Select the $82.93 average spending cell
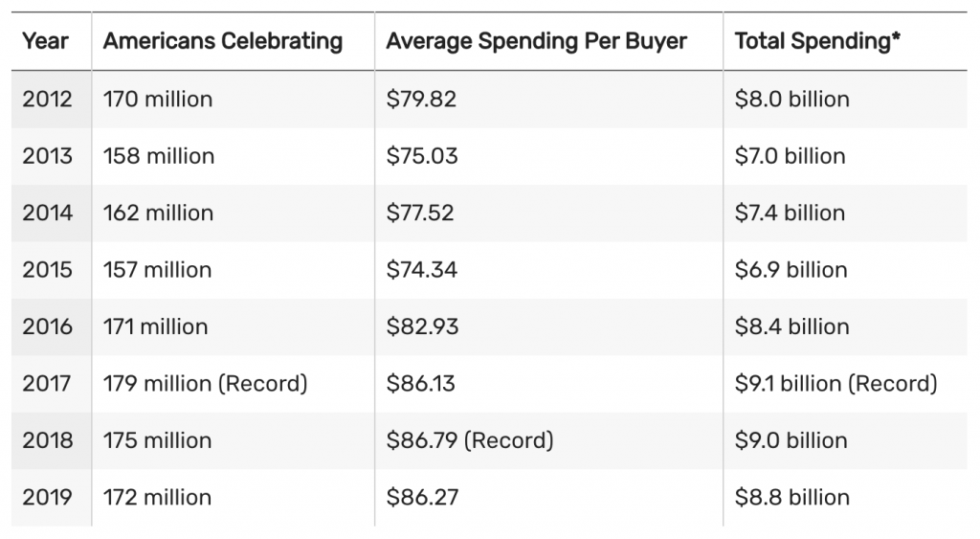The width and height of the screenshot is (980, 539). [422, 326]
